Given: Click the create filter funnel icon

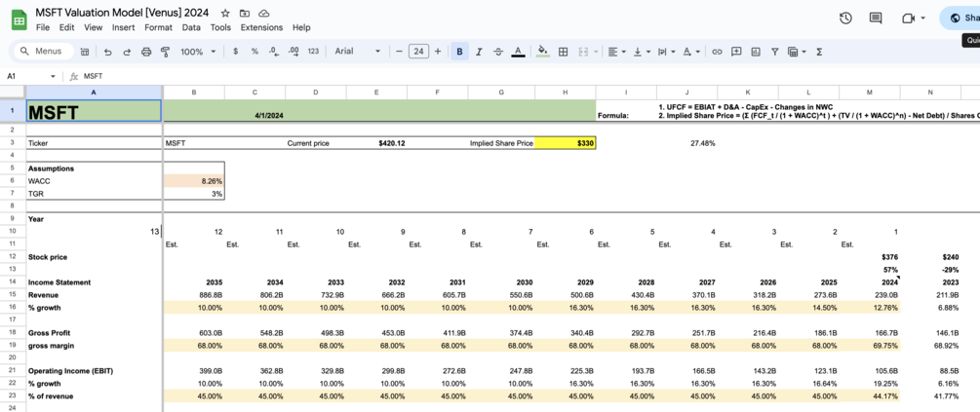Looking at the screenshot, I should [775, 52].
